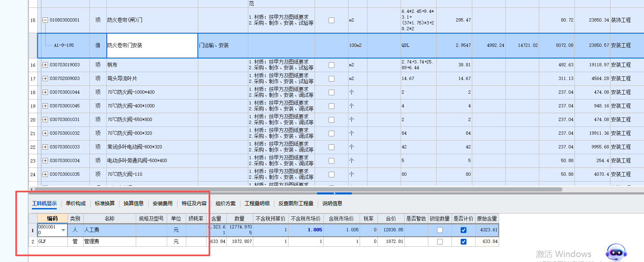The height and width of the screenshot is (262, 644).
Task: Click the AI assistant robot icon
Action: [x=617, y=252]
